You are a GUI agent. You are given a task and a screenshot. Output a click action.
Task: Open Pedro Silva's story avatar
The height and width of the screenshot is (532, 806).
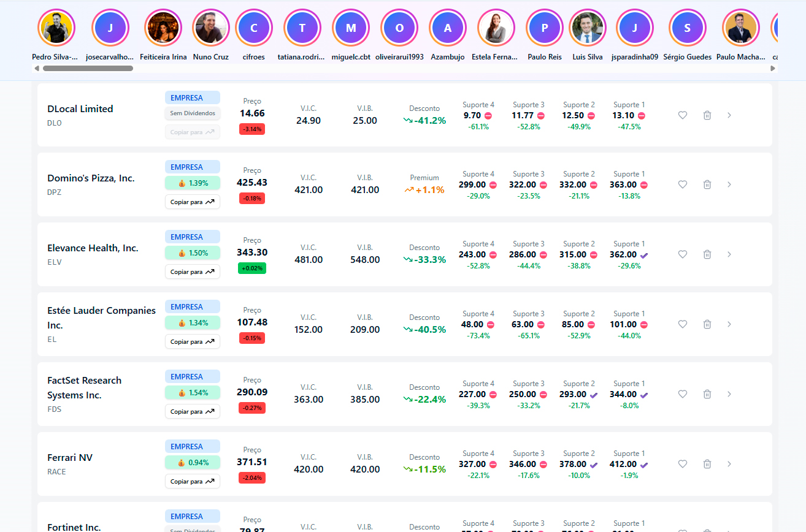(55, 28)
